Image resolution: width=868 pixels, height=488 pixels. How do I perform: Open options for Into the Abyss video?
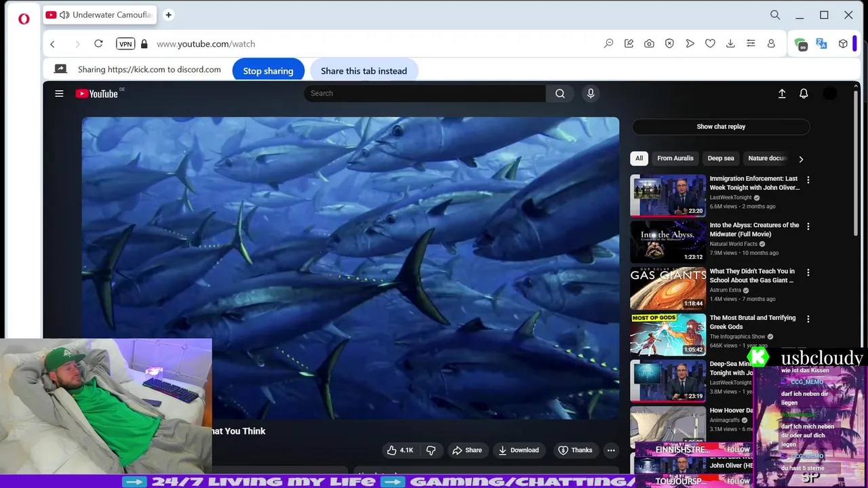point(808,226)
